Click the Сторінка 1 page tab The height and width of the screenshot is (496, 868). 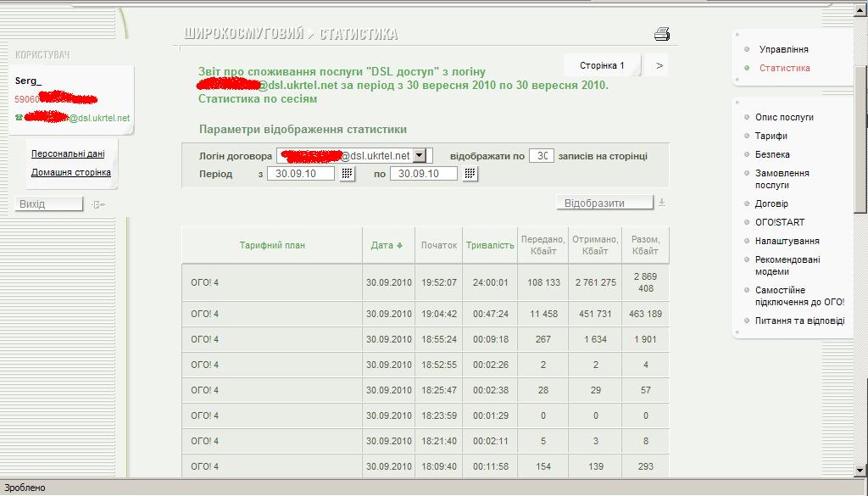click(x=602, y=65)
